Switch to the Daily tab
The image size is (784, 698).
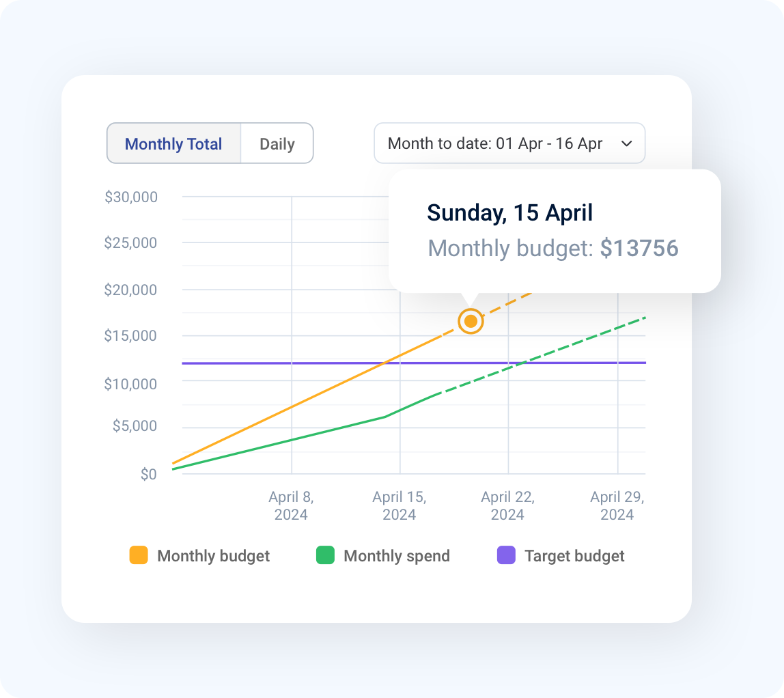click(276, 143)
